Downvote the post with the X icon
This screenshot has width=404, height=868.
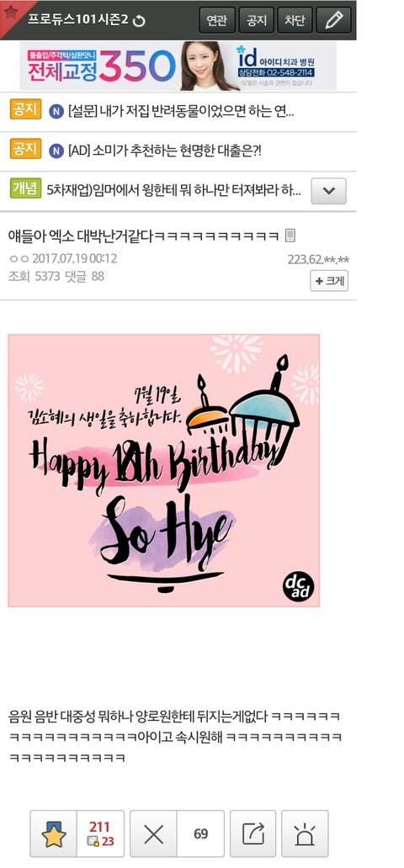pos(153,834)
